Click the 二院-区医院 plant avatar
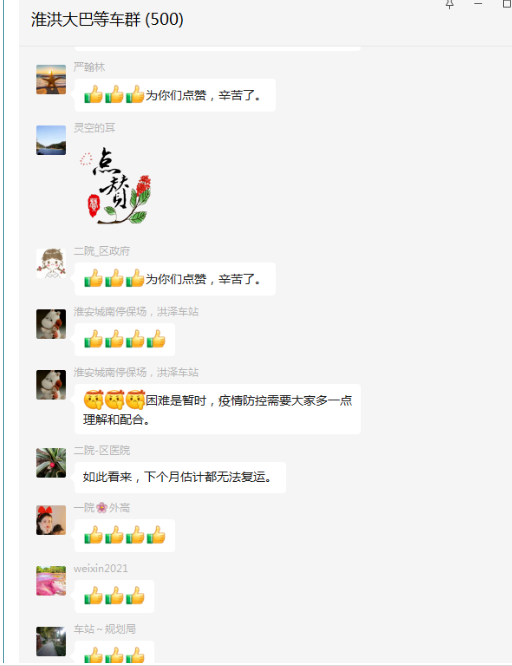Viewport: 512px width, 666px height. (51, 463)
